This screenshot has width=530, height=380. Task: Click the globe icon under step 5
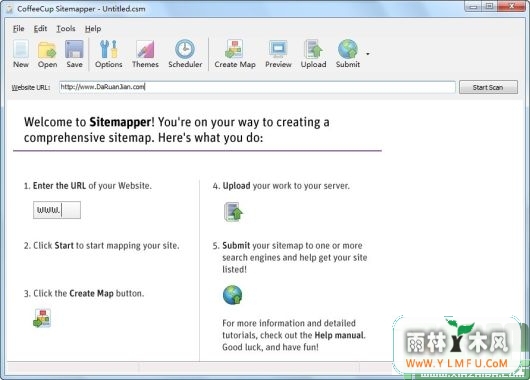(233, 295)
